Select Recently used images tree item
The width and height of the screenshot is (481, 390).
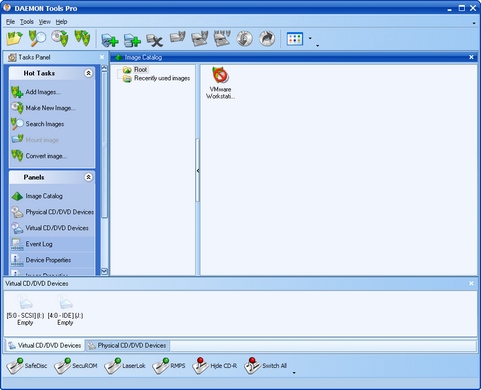click(x=156, y=78)
